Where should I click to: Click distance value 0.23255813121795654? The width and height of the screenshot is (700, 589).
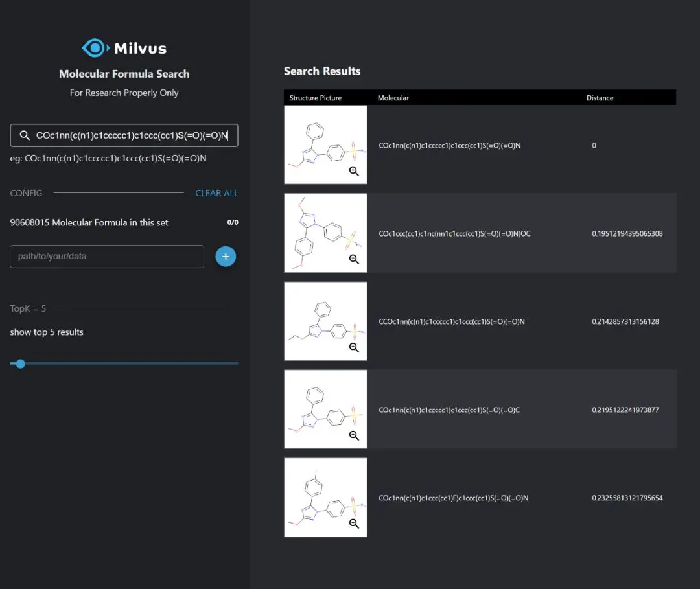(x=627, y=498)
